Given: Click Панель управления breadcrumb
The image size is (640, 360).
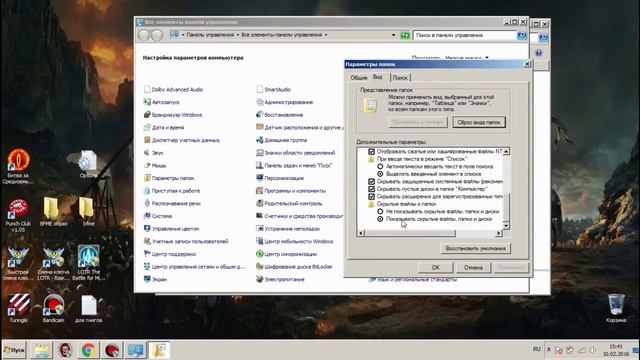Looking at the screenshot, I should [x=210, y=35].
